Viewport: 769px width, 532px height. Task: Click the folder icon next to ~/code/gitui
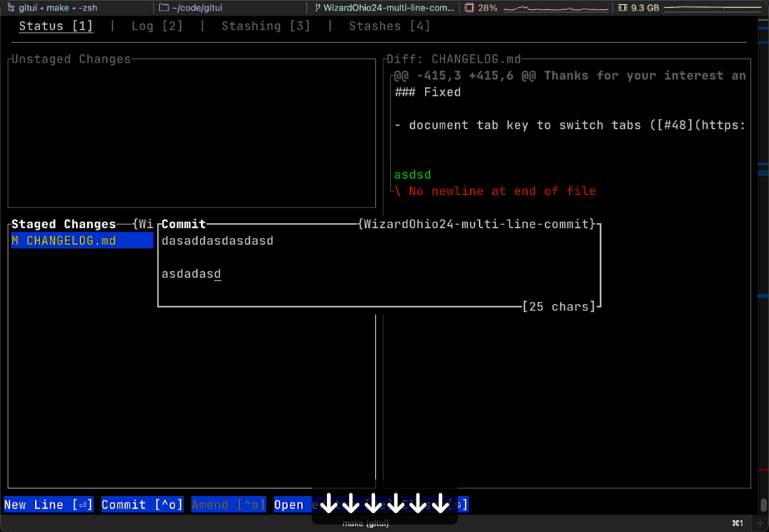point(164,8)
